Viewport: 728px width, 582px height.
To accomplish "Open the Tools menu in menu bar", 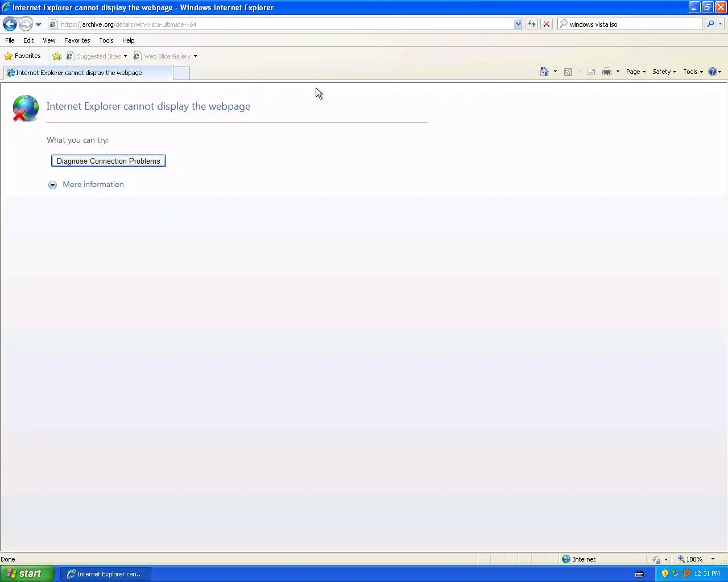I will [x=106, y=40].
